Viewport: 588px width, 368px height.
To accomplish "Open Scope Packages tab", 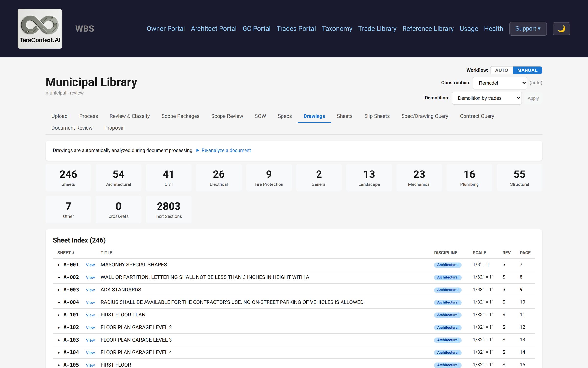I will click(180, 116).
